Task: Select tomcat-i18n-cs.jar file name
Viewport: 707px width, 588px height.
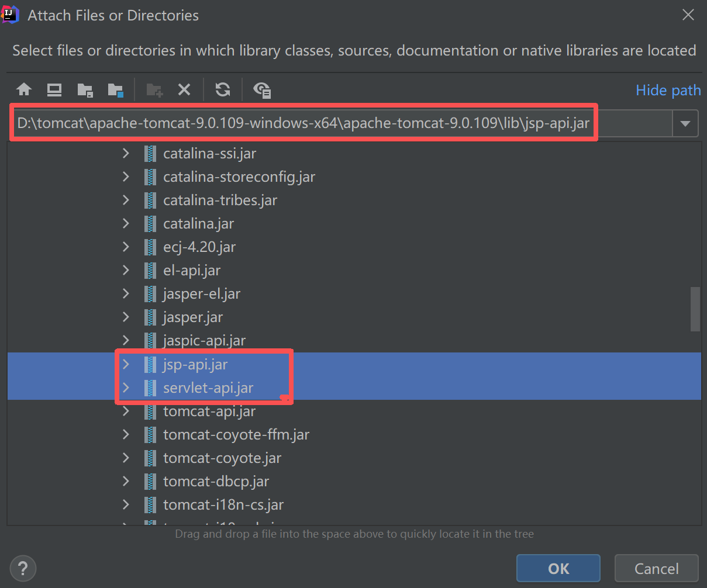Action: point(223,505)
